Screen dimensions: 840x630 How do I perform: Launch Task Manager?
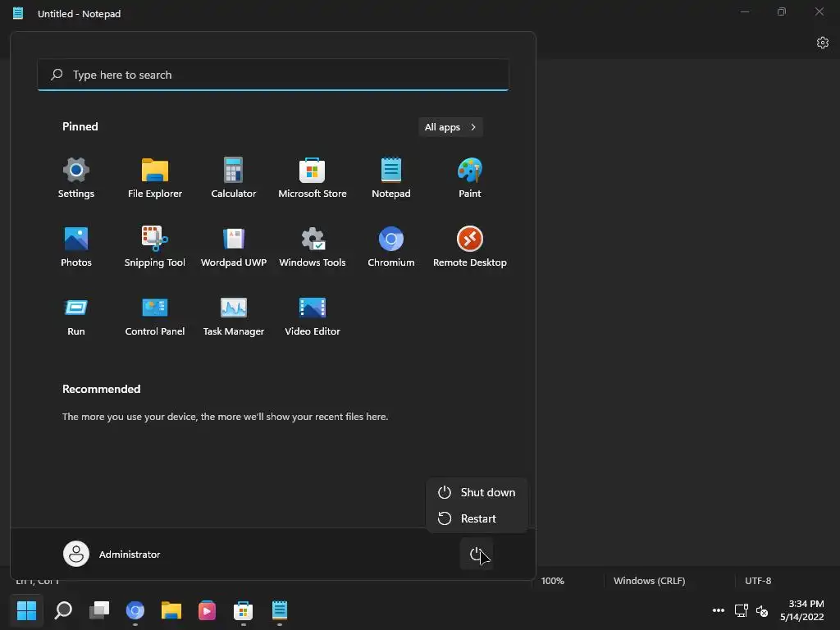pos(234,316)
